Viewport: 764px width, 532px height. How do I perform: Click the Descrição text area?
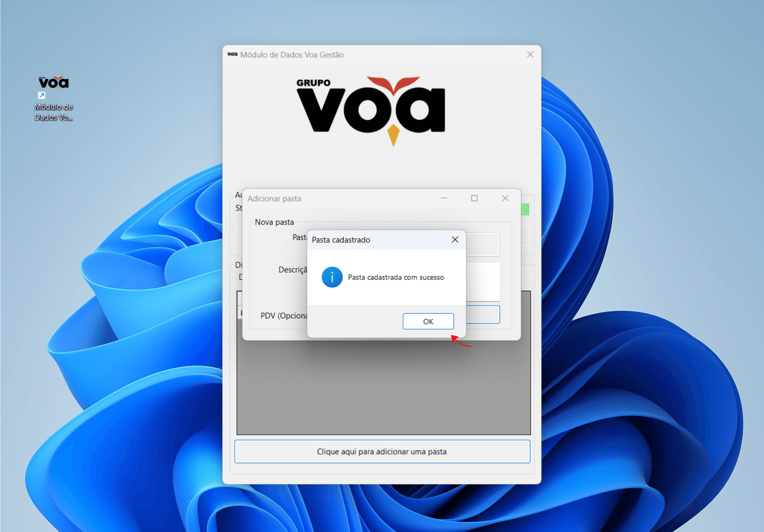pos(483,282)
